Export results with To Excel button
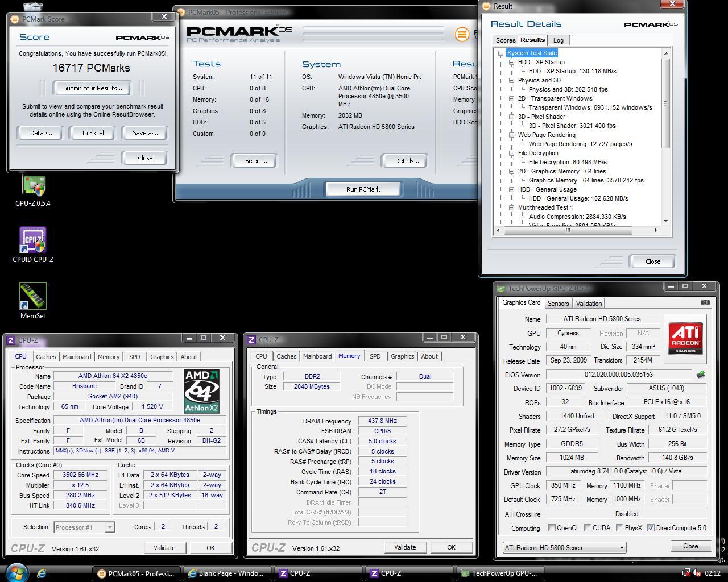This screenshot has height=582, width=728. [93, 133]
